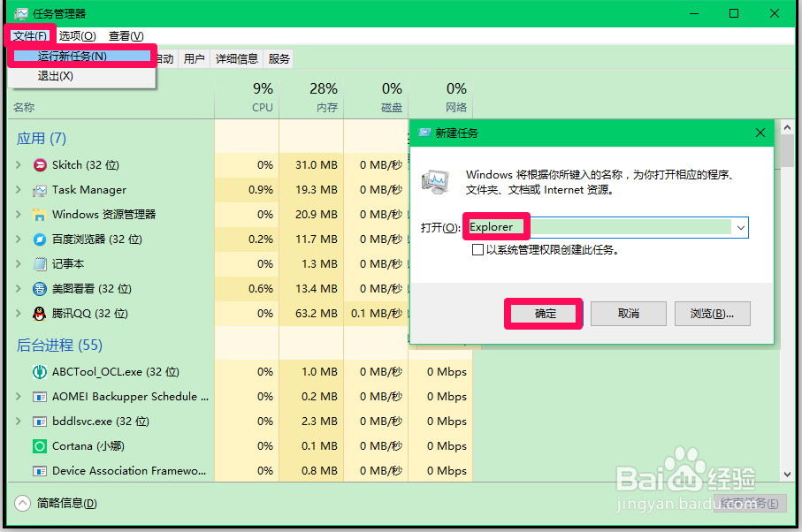
Task: Click the 取消 button
Action: [629, 314]
